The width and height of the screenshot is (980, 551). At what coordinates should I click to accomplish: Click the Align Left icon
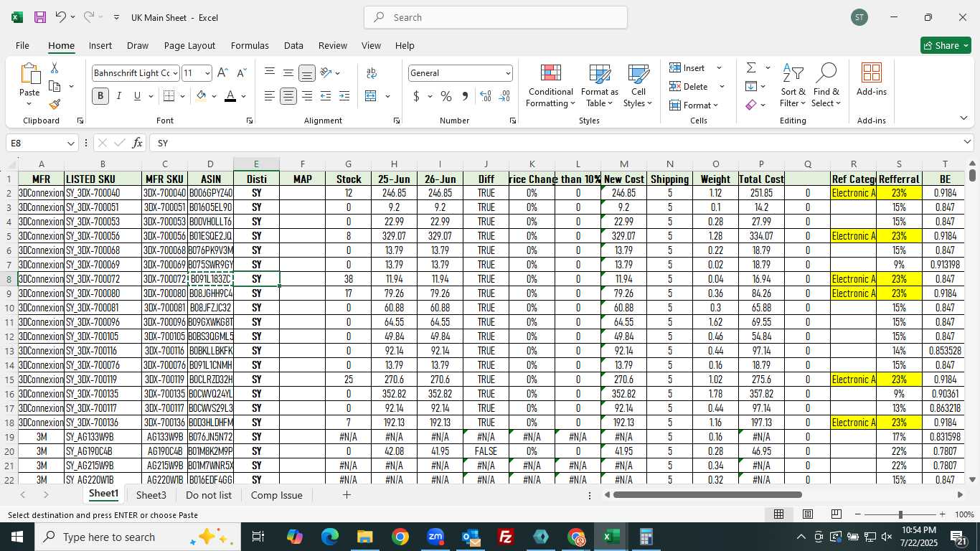coord(270,96)
